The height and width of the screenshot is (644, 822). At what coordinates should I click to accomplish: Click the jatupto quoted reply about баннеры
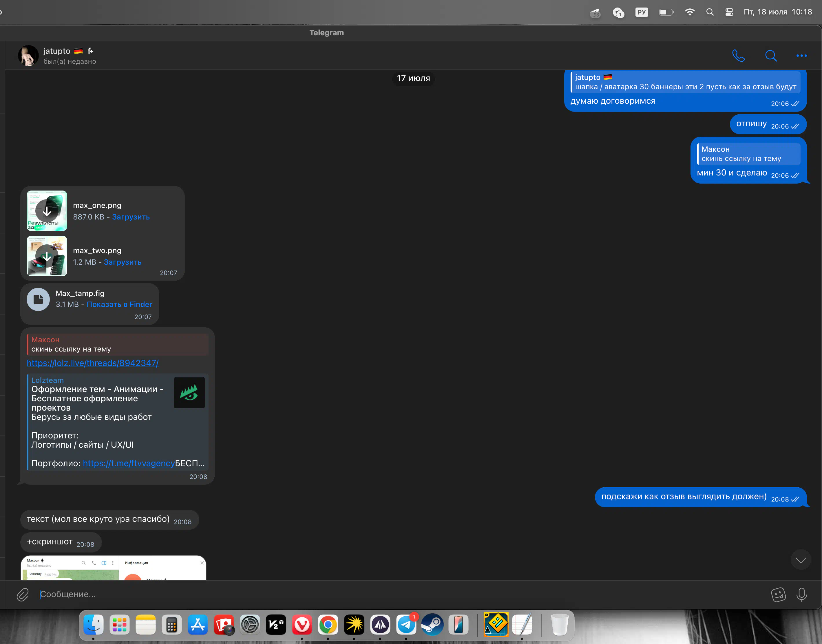pyautogui.click(x=686, y=82)
